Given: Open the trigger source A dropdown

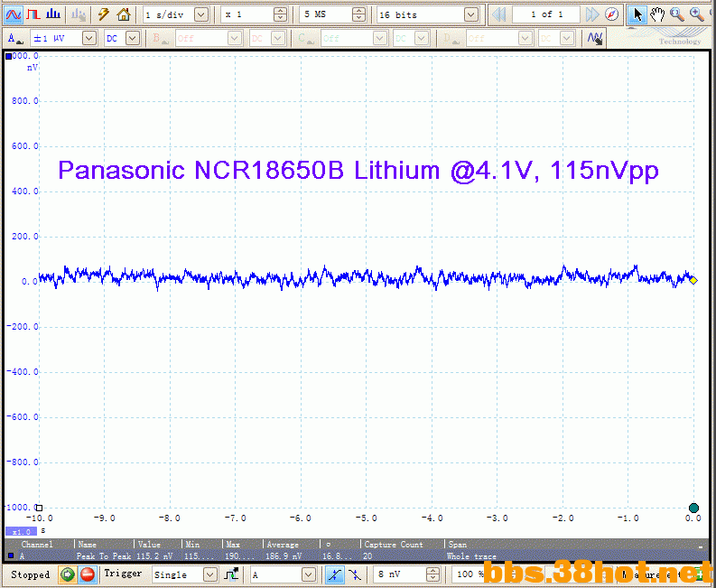Looking at the screenshot, I should pos(309,574).
